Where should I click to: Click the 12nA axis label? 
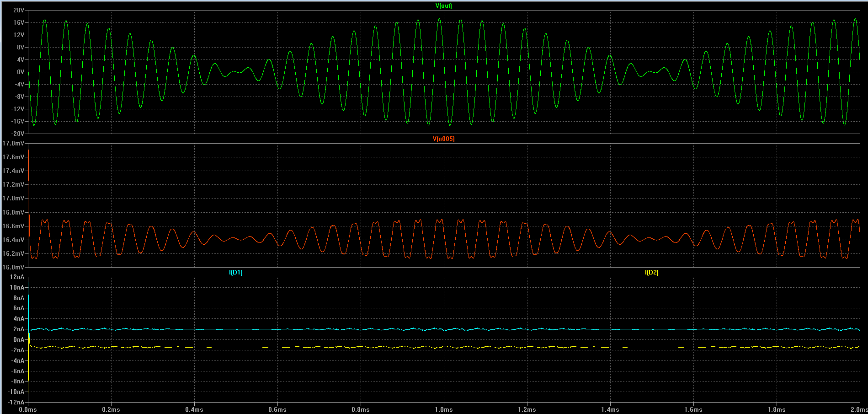pos(17,277)
